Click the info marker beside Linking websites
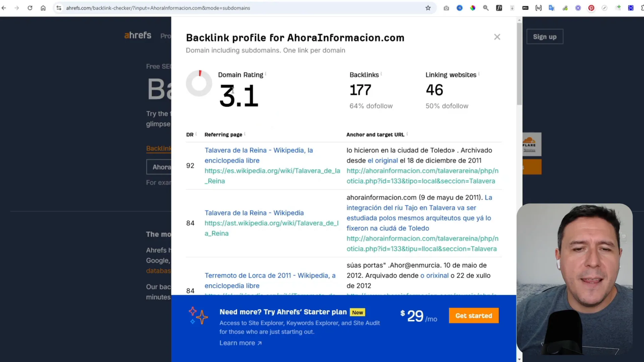Screen dimensions: 644x362 [x=478, y=74]
